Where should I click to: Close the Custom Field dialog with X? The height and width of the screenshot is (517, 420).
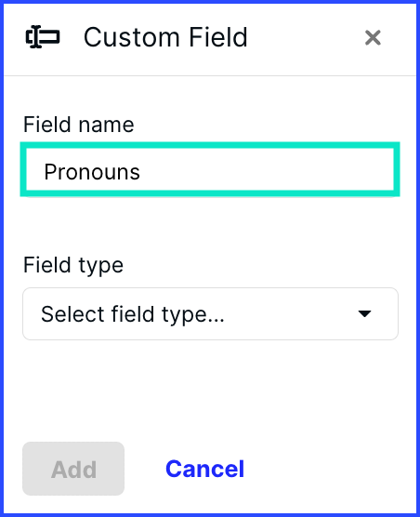[x=373, y=37]
